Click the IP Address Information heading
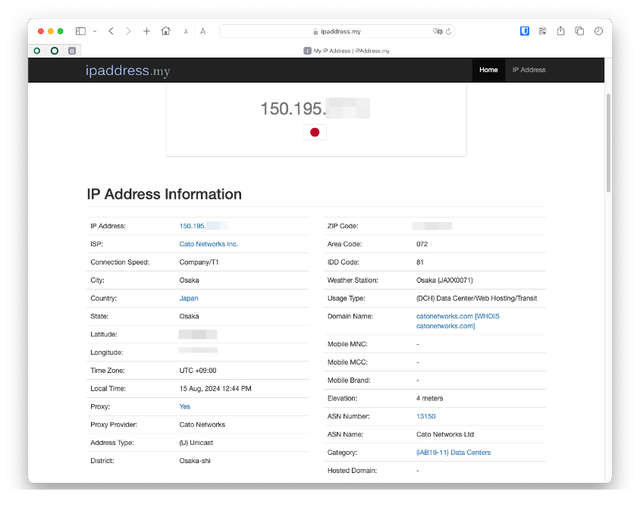 click(x=164, y=194)
